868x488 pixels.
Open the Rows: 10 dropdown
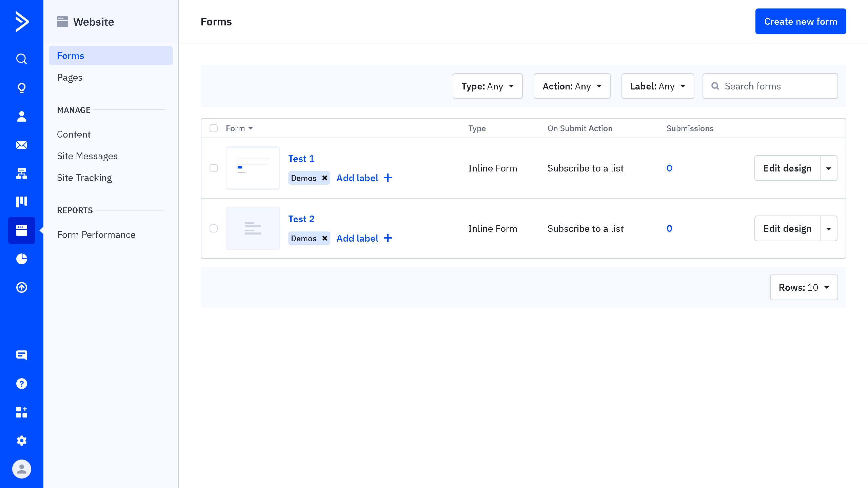[x=804, y=287]
